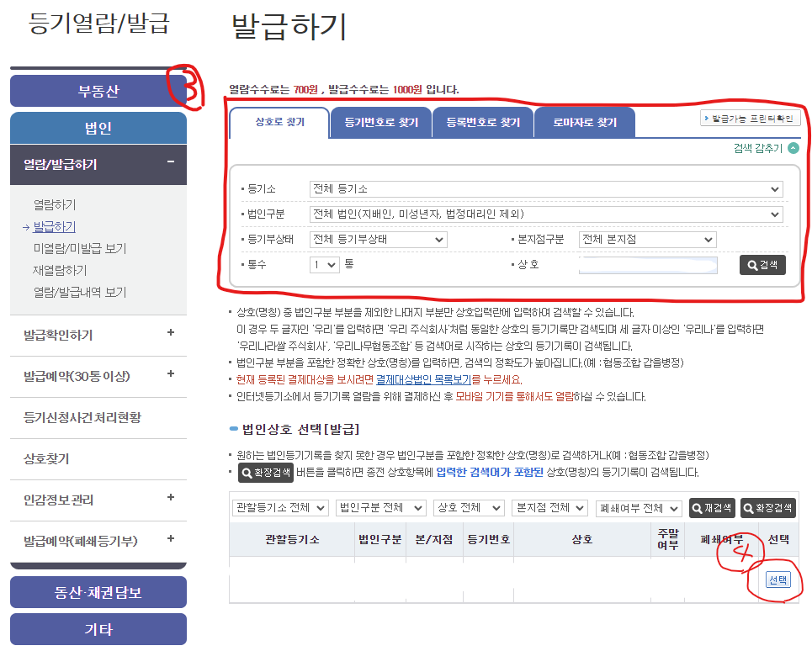812x651 pixels.
Task: Click the 검색 button in search form
Action: tap(762, 265)
